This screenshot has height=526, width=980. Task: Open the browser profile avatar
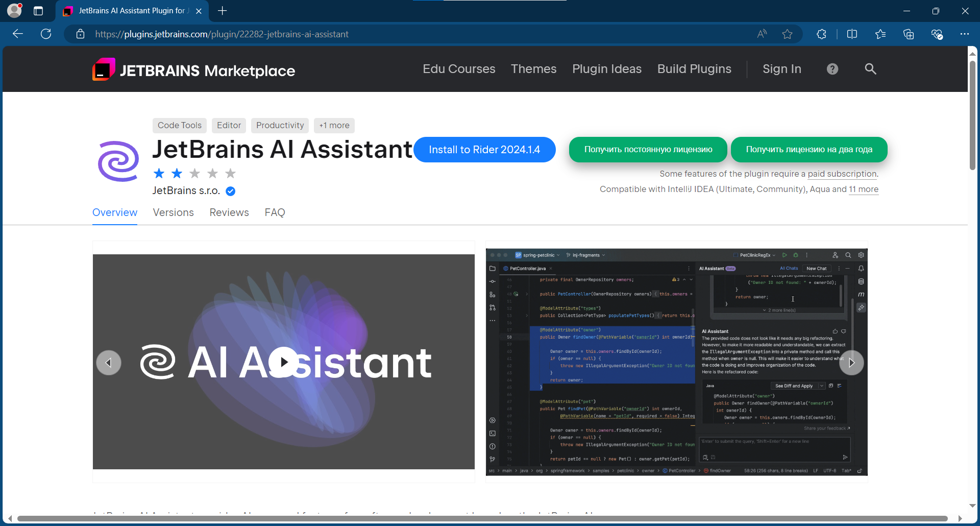point(15,10)
